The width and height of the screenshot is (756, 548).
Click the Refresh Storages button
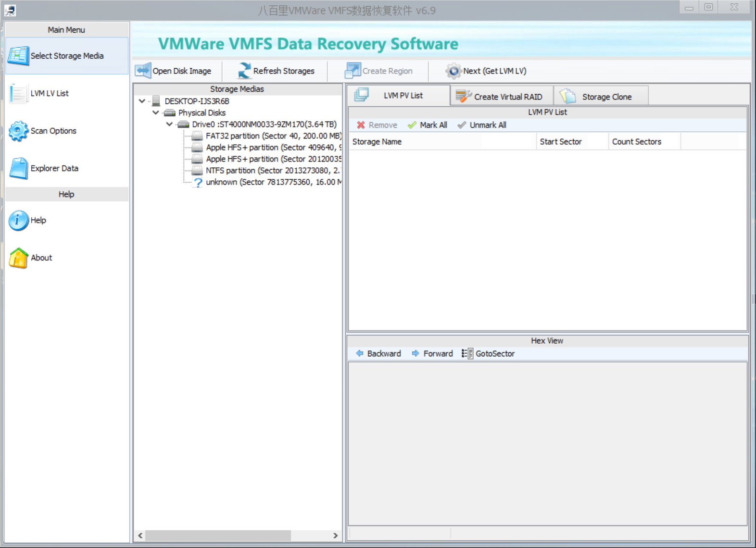click(276, 71)
